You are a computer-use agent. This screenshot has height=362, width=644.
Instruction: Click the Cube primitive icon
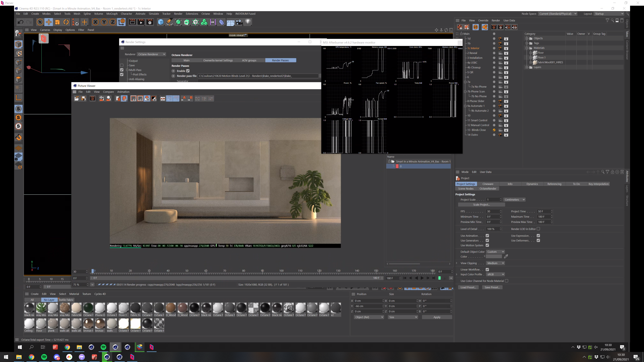tap(160, 22)
